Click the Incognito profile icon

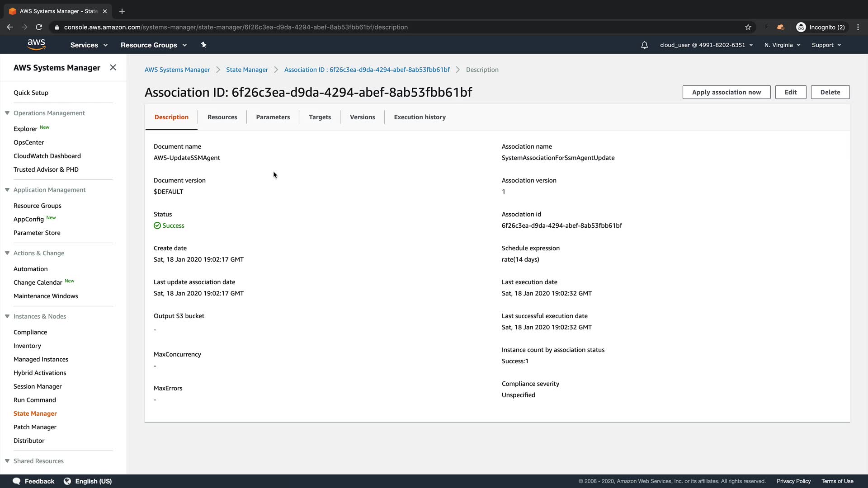801,27
